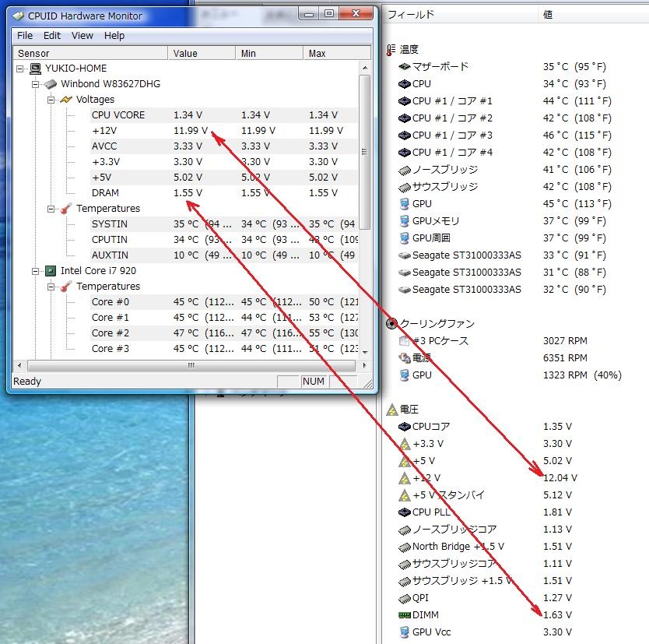649x644 pixels.
Task: Click the Intel Core i7 920 processor icon
Action: 50,271
